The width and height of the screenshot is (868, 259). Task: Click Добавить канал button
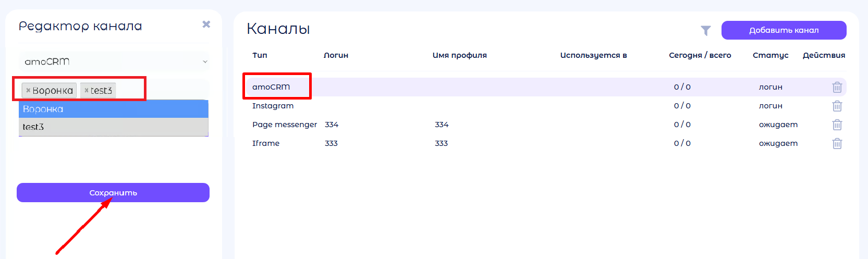click(784, 30)
